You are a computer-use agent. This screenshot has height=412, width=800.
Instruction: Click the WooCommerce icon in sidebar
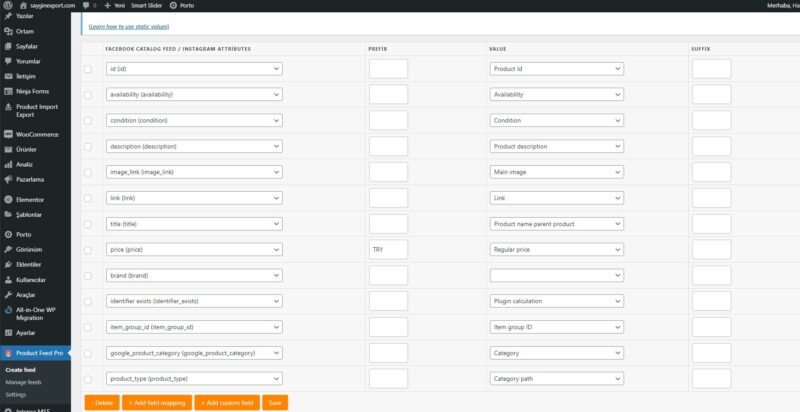pos(8,134)
